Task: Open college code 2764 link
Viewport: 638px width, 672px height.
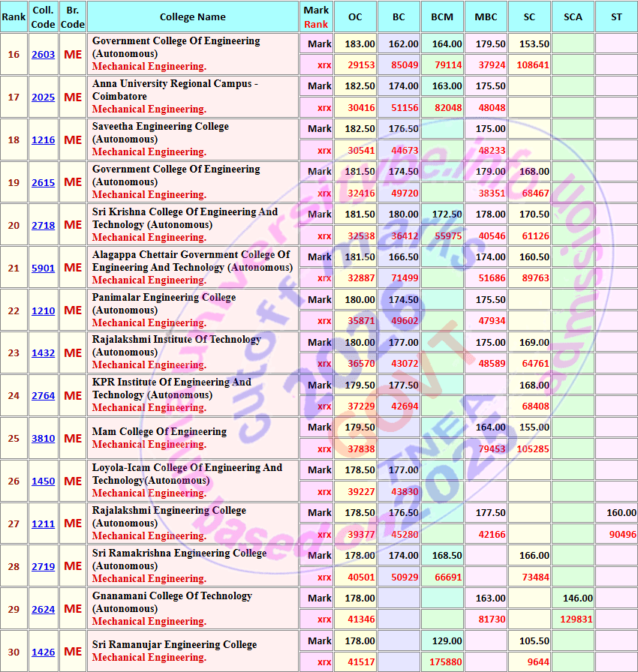Action: (x=44, y=395)
